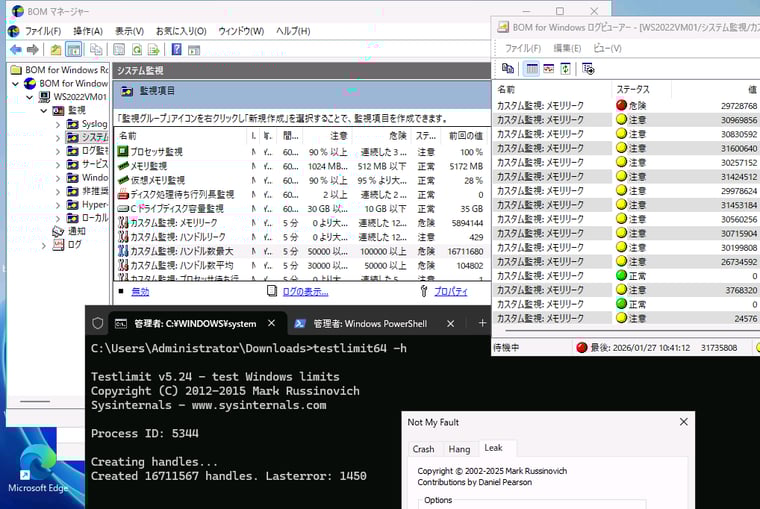Image resolution: width=760 pixels, height=509 pixels.
Task: Click the green refresh icon in Log Viewer
Action: 565,69
